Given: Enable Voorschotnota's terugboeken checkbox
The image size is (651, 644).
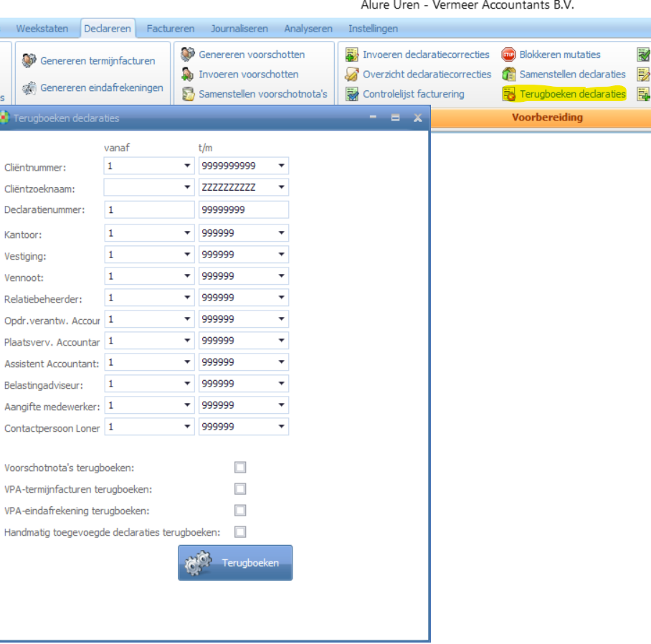Looking at the screenshot, I should click(x=240, y=468).
